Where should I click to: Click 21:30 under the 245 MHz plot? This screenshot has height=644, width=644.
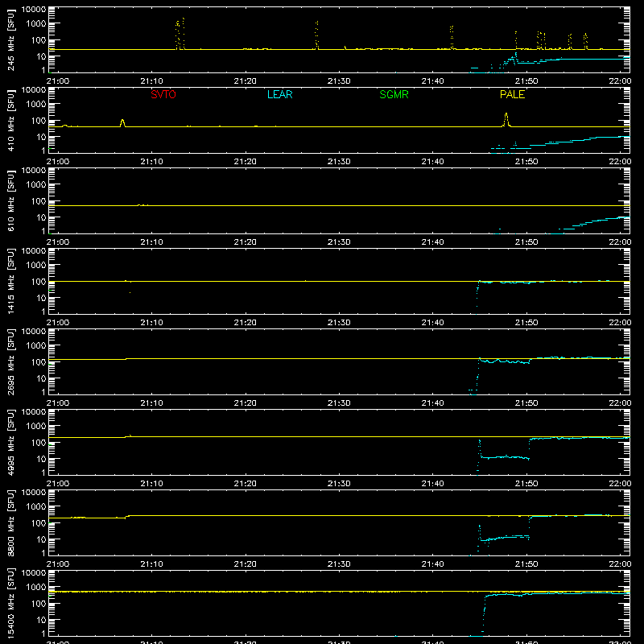(x=339, y=81)
